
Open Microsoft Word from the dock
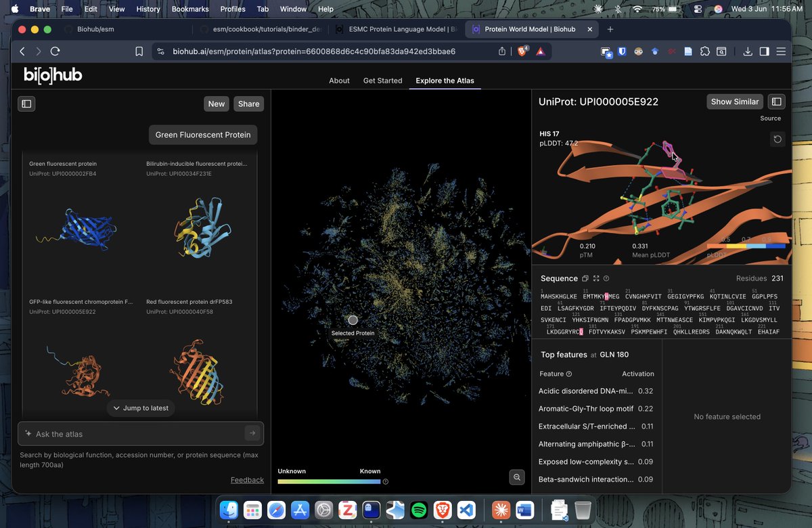click(525, 509)
